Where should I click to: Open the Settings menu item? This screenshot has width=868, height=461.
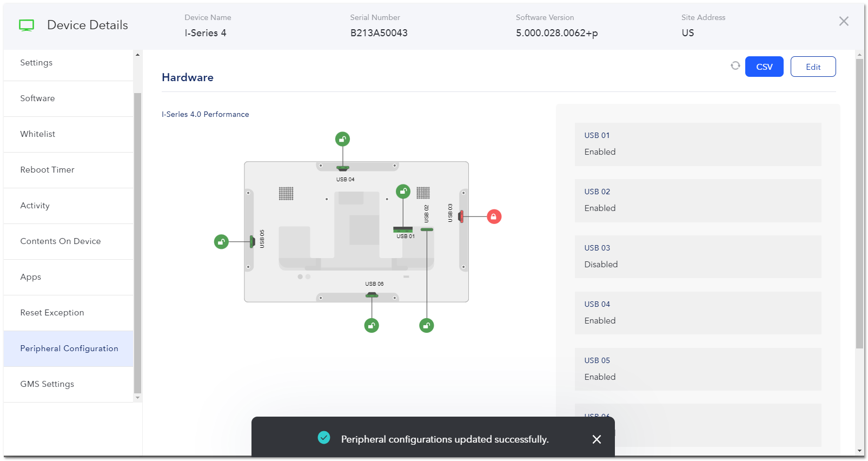[x=68, y=63]
